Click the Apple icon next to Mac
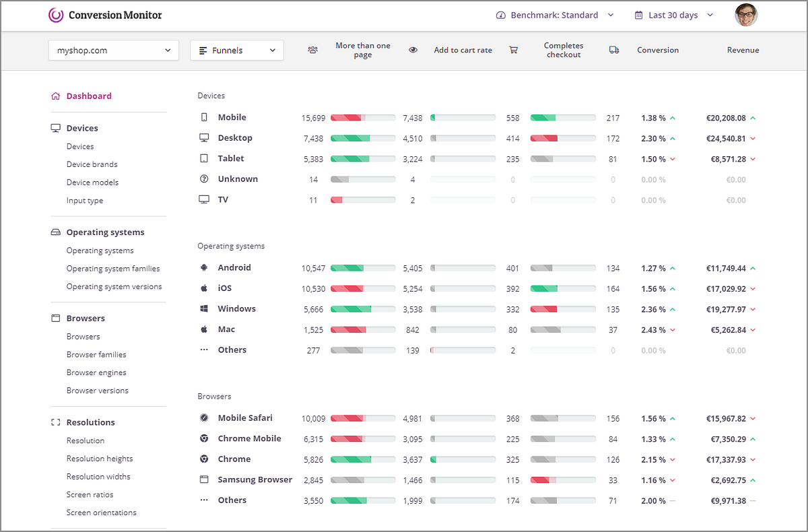808x532 pixels. pyautogui.click(x=204, y=329)
